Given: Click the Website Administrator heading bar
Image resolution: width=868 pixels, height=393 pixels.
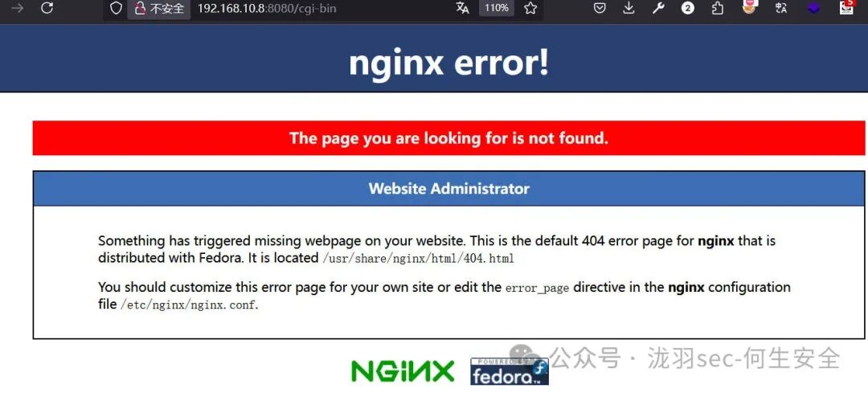Looking at the screenshot, I should click(x=449, y=189).
